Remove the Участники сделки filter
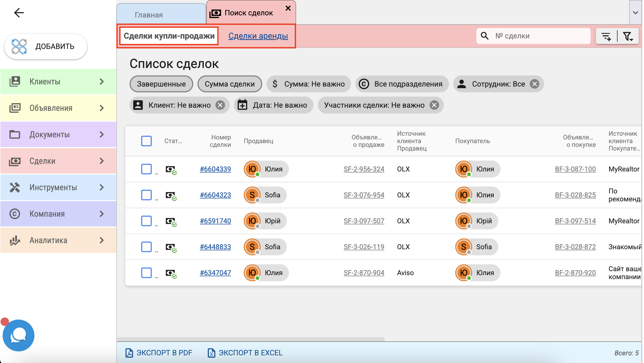The height and width of the screenshot is (363, 644). point(434,105)
